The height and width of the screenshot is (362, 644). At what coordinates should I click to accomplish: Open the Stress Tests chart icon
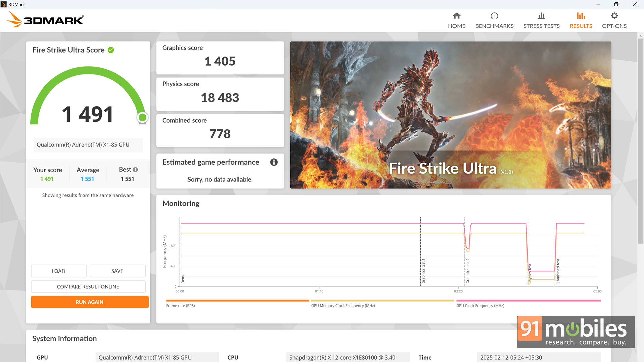pyautogui.click(x=541, y=16)
